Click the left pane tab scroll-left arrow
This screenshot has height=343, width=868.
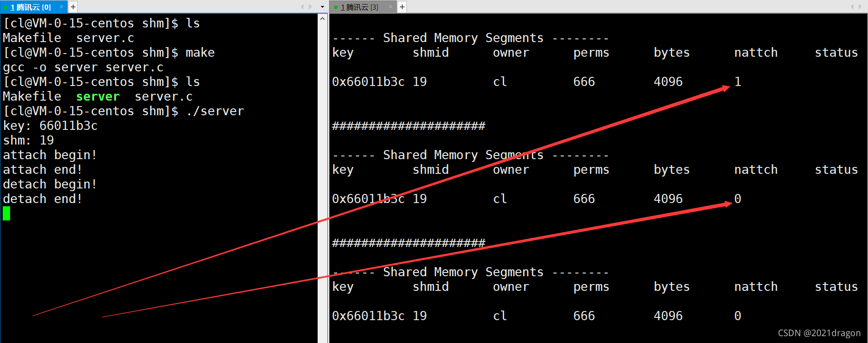pos(302,7)
